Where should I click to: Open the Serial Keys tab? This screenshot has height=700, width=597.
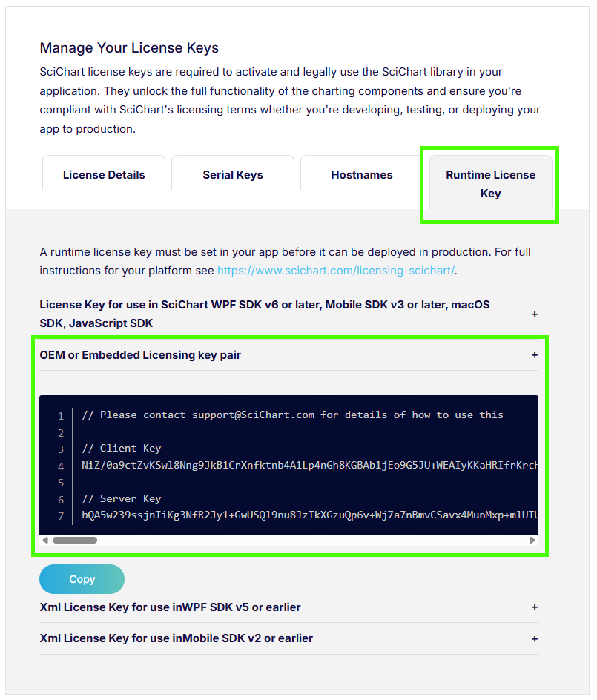point(232,175)
